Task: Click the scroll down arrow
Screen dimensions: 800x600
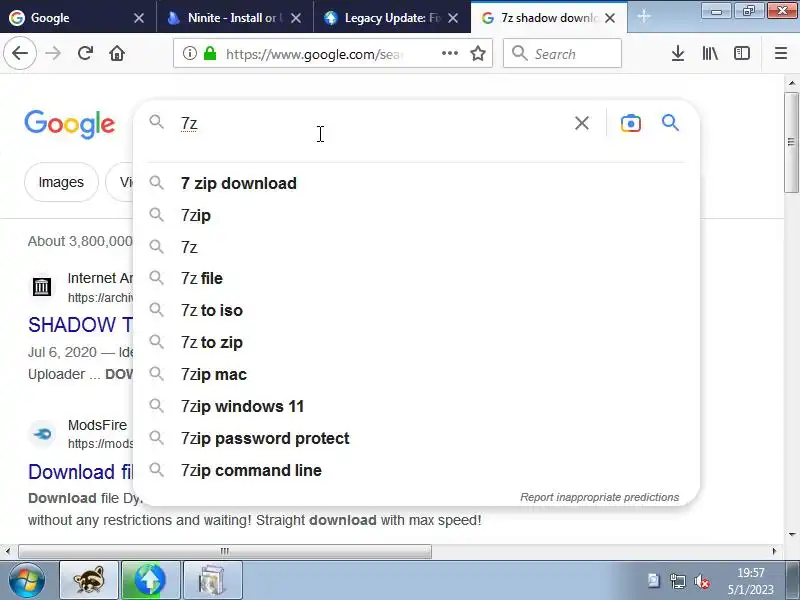Action: pos(791,535)
